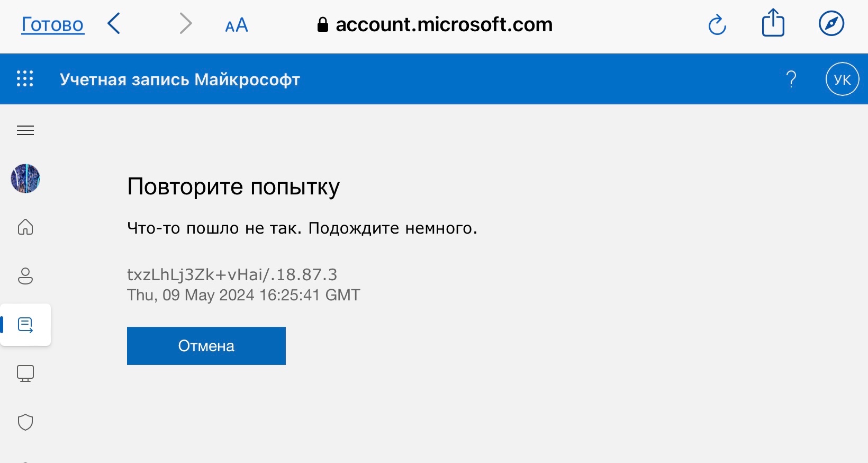The height and width of the screenshot is (463, 868).
Task: Open the profile picture in the sidebar
Action: (x=25, y=179)
